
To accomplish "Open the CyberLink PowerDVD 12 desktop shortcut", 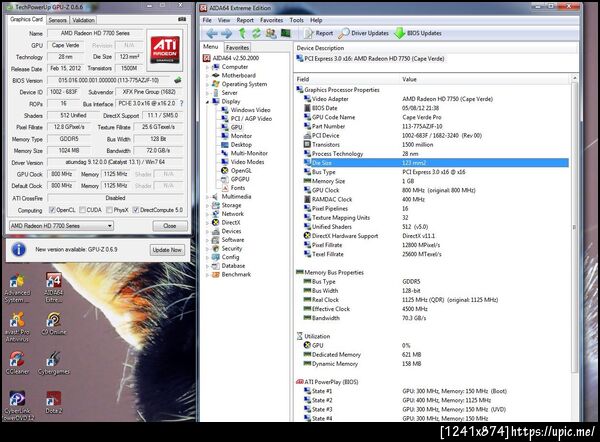I will [17, 406].
